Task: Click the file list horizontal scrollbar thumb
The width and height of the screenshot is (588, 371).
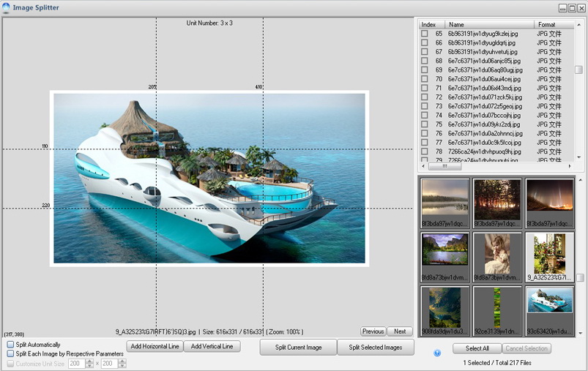Action: click(x=444, y=166)
